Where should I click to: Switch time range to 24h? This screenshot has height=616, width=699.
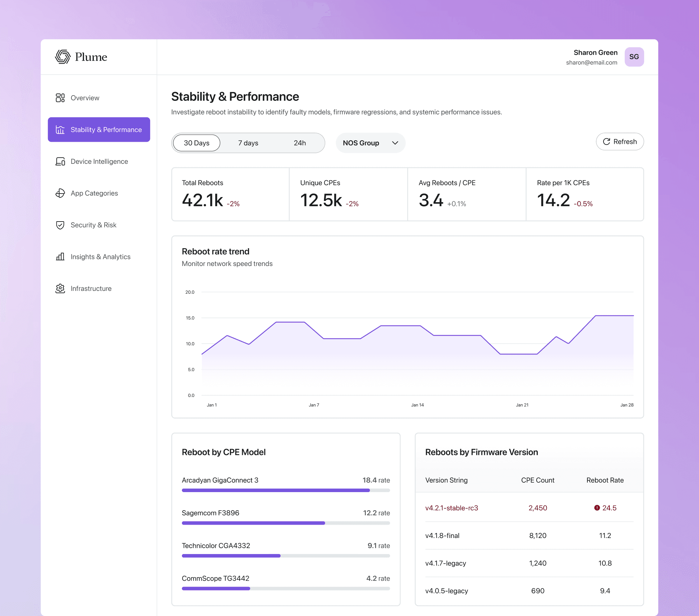tap(300, 143)
